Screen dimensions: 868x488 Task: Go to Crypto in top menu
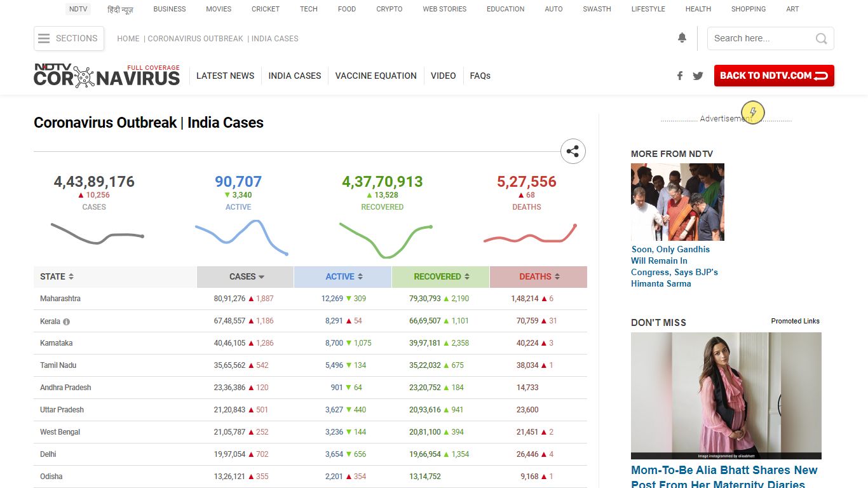point(390,9)
